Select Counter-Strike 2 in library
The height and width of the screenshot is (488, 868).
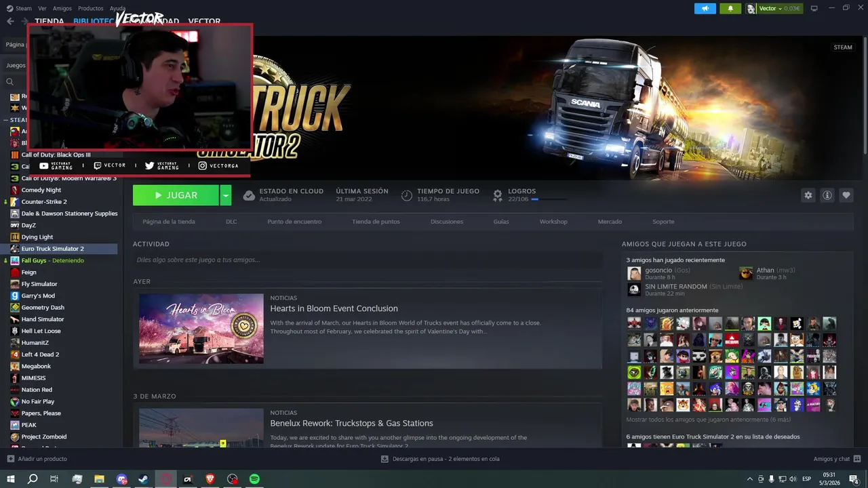click(43, 201)
